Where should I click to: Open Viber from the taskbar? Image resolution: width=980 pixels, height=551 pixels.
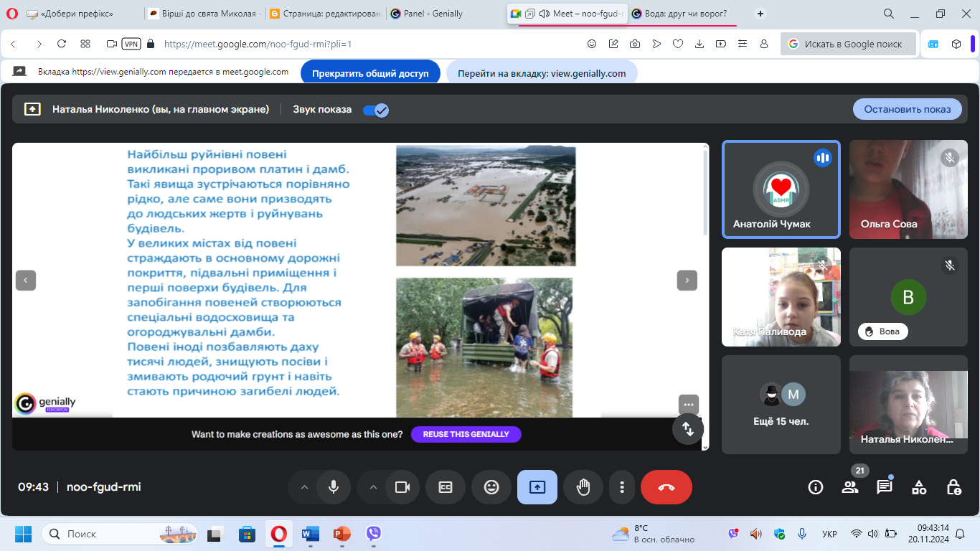tap(373, 534)
